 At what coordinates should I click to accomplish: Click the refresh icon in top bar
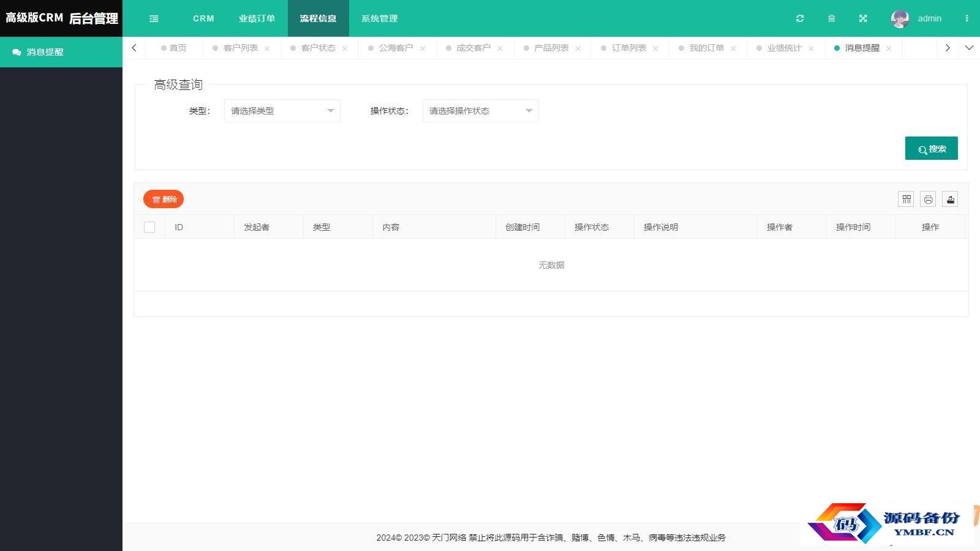point(800,18)
